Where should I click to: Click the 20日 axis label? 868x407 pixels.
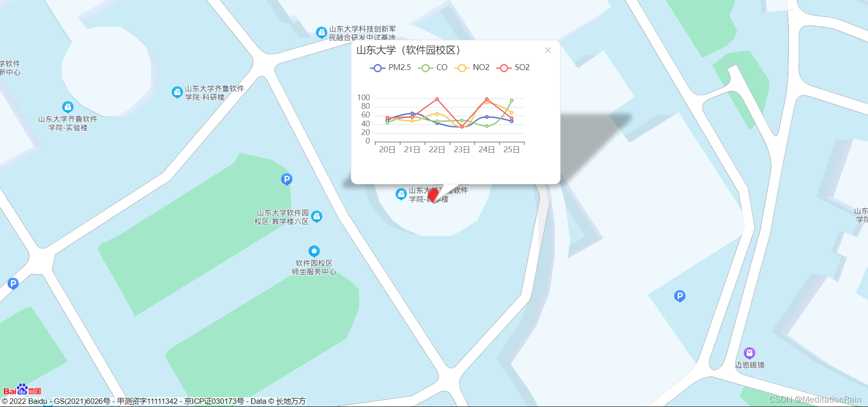point(387,150)
